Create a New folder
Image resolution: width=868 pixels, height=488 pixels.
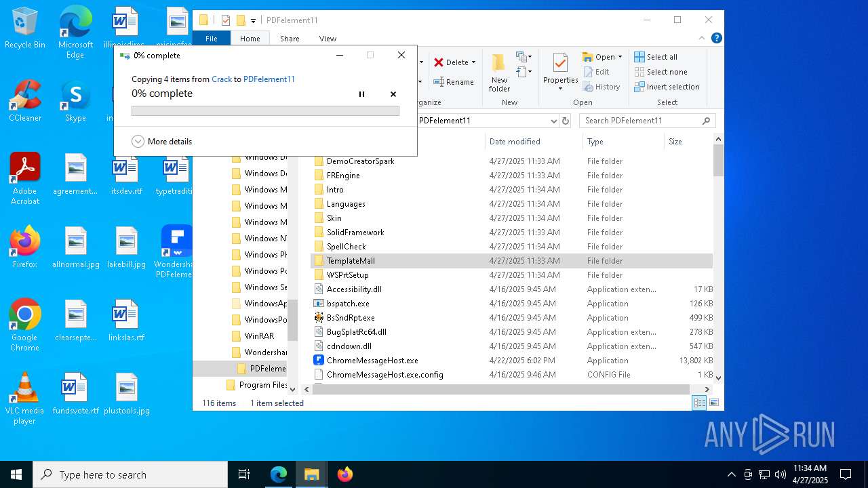click(x=499, y=73)
